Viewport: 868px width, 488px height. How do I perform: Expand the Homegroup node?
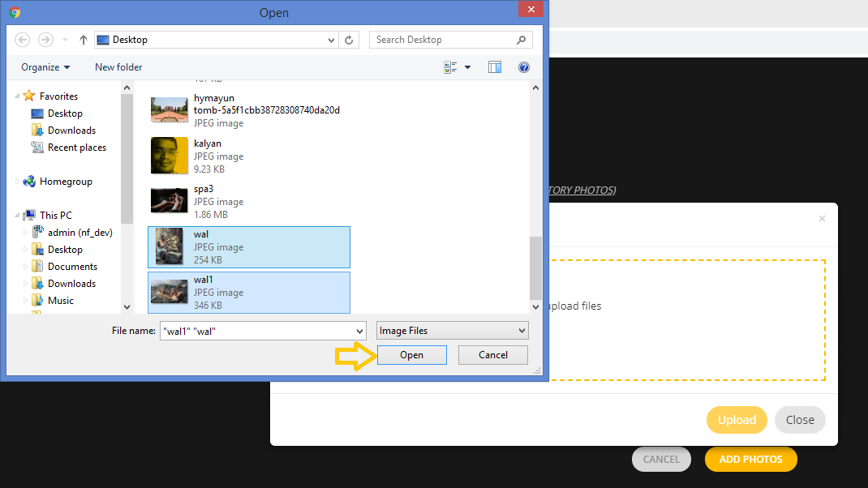pos(17,182)
